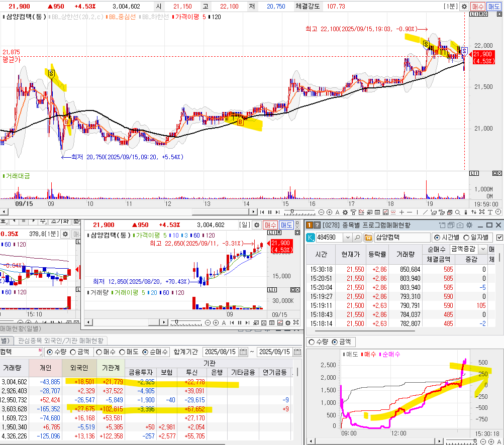Select 매도 radio in investor trading panel

tap(122, 352)
